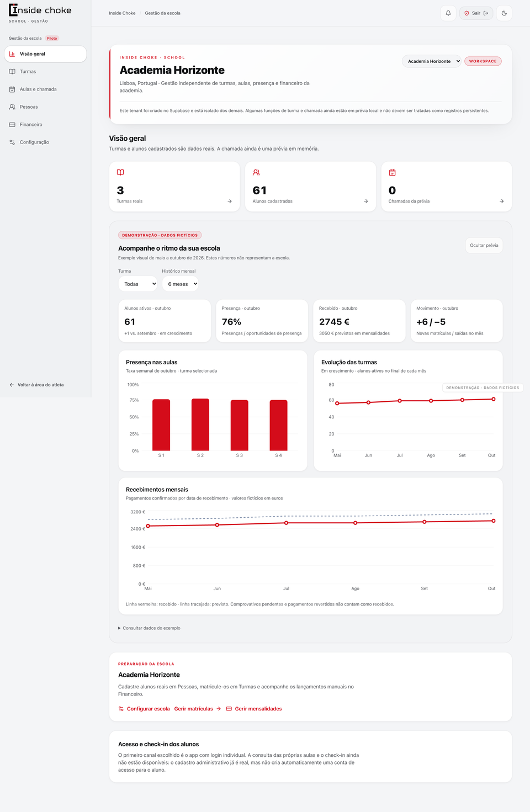Click the S 2 bar in Presença chart
This screenshot has height=812, width=530.
[200, 424]
